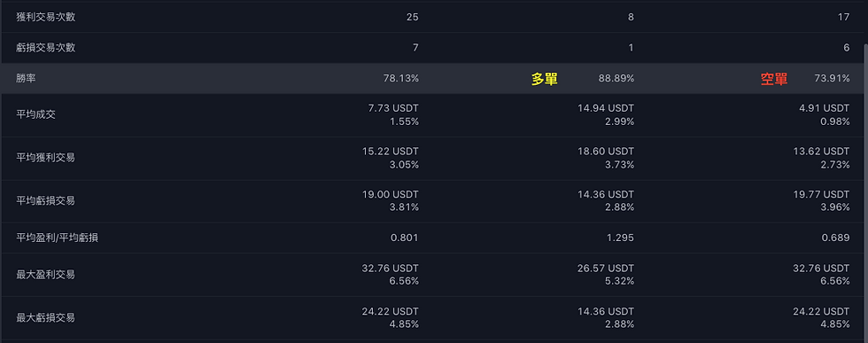Click the 獲利交易次數 row label
This screenshot has height=343, width=868.
(46, 17)
